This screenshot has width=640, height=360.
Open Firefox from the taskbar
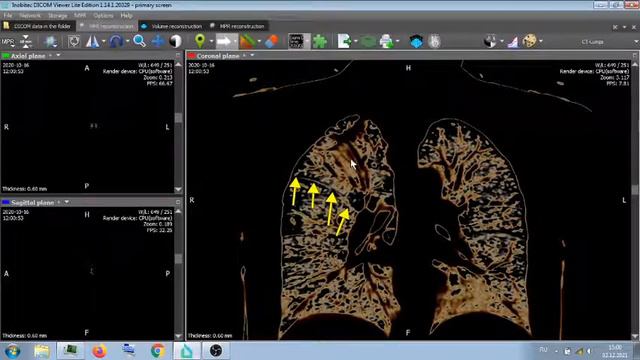click(99, 351)
